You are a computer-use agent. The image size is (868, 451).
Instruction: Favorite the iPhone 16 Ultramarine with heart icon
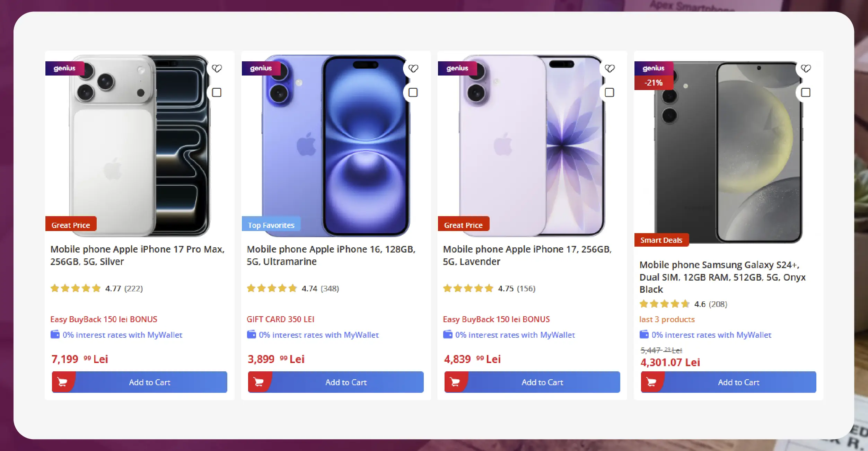413,69
